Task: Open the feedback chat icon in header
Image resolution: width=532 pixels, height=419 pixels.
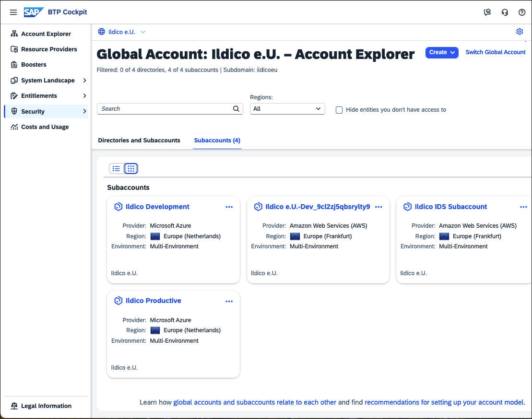Action: (487, 12)
